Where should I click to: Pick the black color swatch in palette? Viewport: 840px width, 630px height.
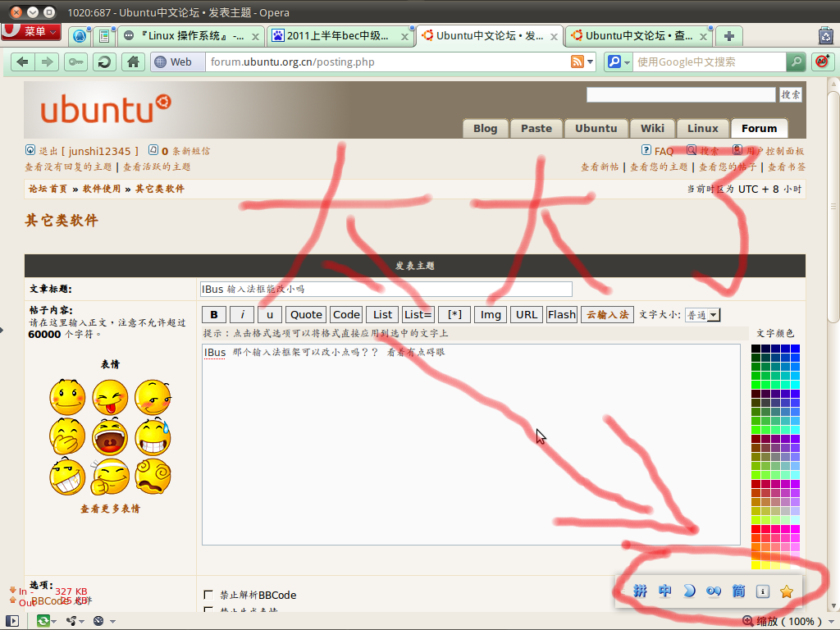click(x=756, y=348)
